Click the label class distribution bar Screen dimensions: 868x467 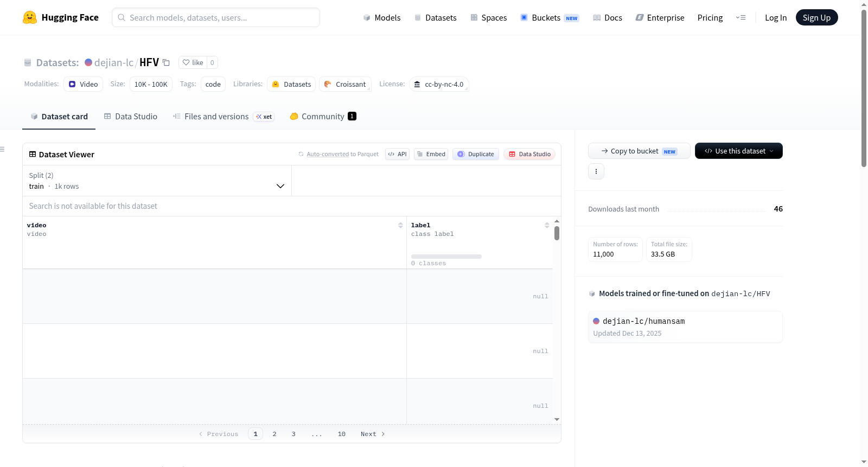tap(446, 257)
